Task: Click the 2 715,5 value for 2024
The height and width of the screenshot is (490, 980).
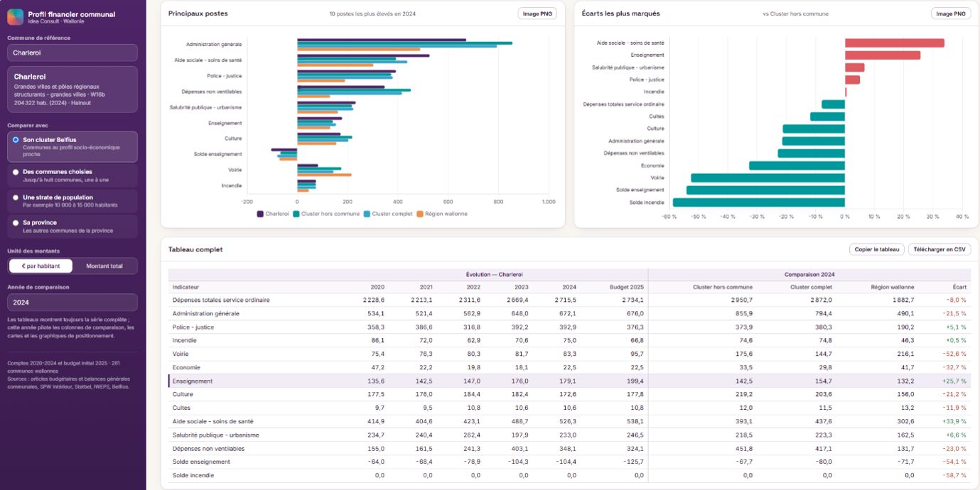Action: click(x=564, y=300)
